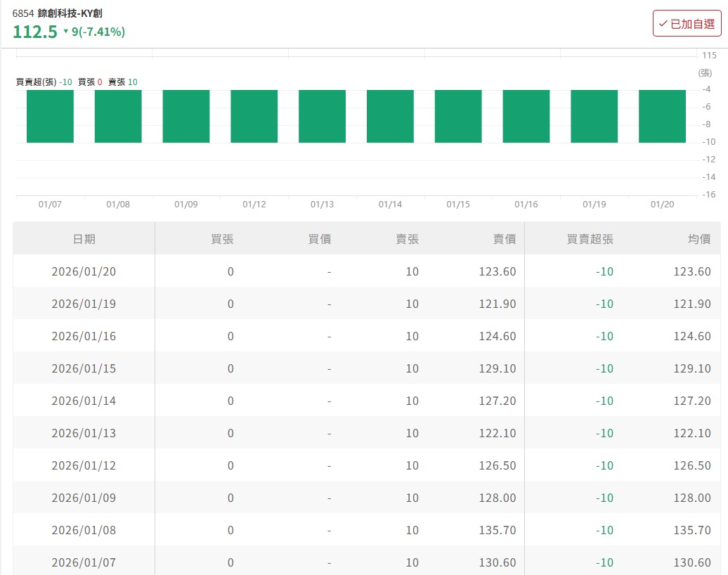Click the green bar for 01/07
The width and height of the screenshot is (728, 575).
pos(50,116)
